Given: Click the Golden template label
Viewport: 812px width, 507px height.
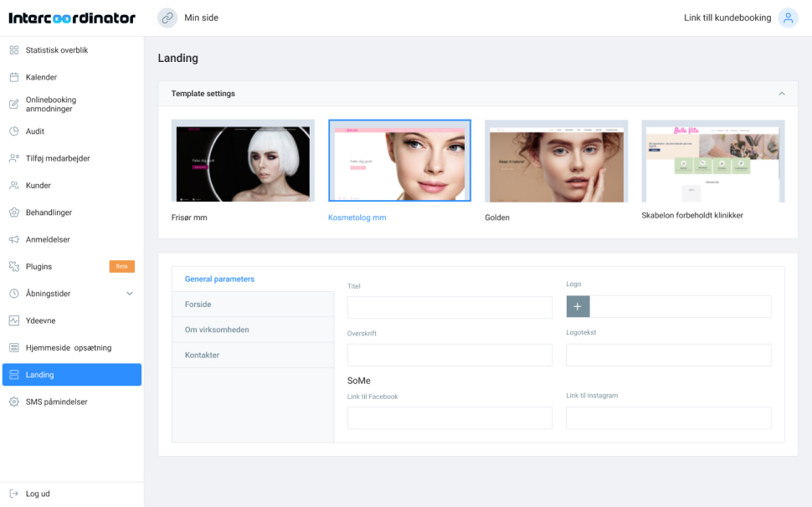Looking at the screenshot, I should [497, 218].
